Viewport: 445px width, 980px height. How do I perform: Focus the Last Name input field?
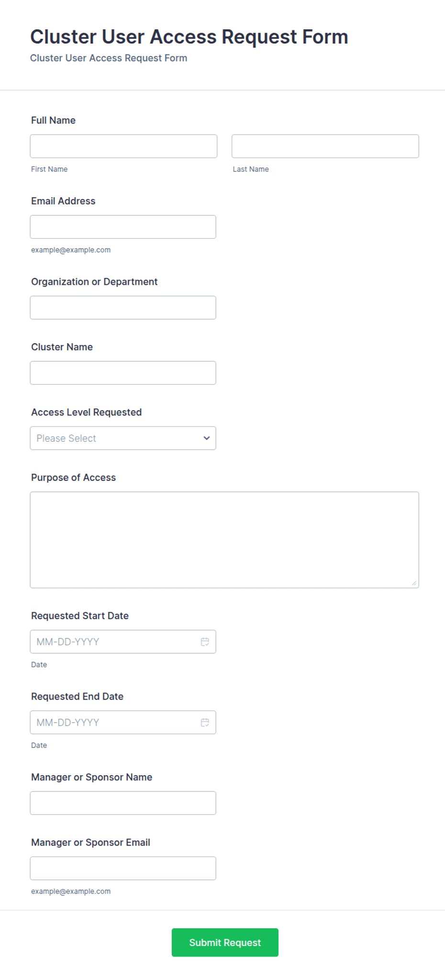click(325, 146)
